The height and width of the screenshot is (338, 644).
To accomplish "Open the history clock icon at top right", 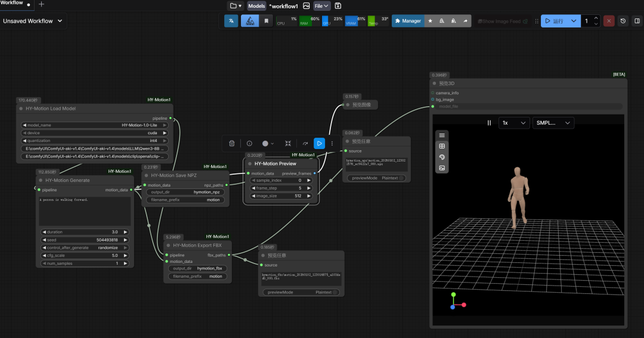I will point(623,21).
